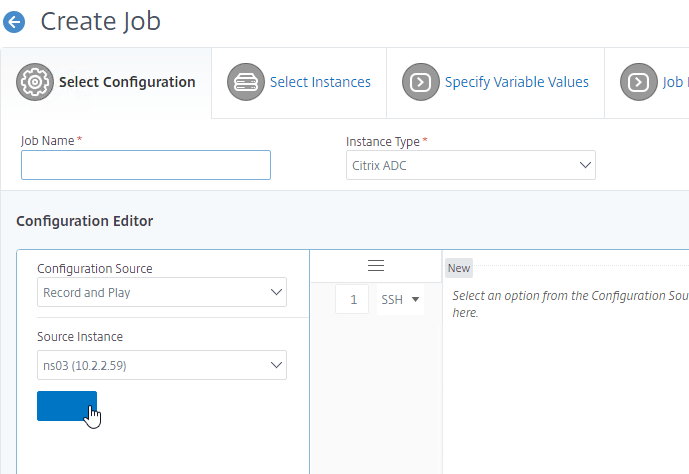This screenshot has height=474, width=689.
Task: Click the New tag in the editor
Action: coord(459,268)
